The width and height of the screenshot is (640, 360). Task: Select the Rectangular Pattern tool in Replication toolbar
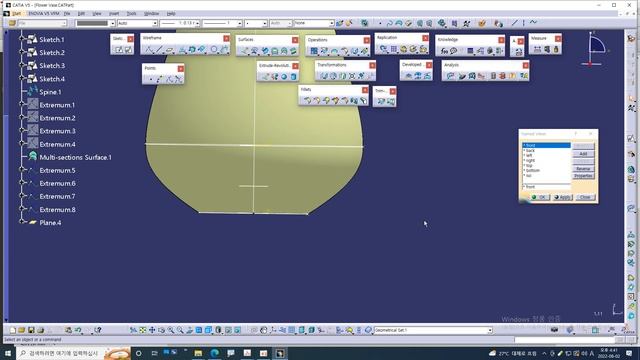394,49
